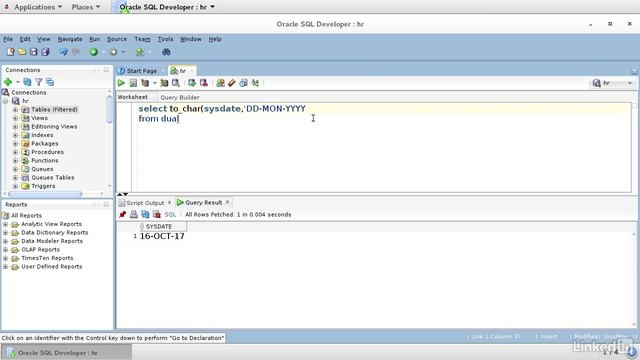This screenshot has width=640, height=360.
Task: Run statement with green play icon
Action: (x=121, y=83)
